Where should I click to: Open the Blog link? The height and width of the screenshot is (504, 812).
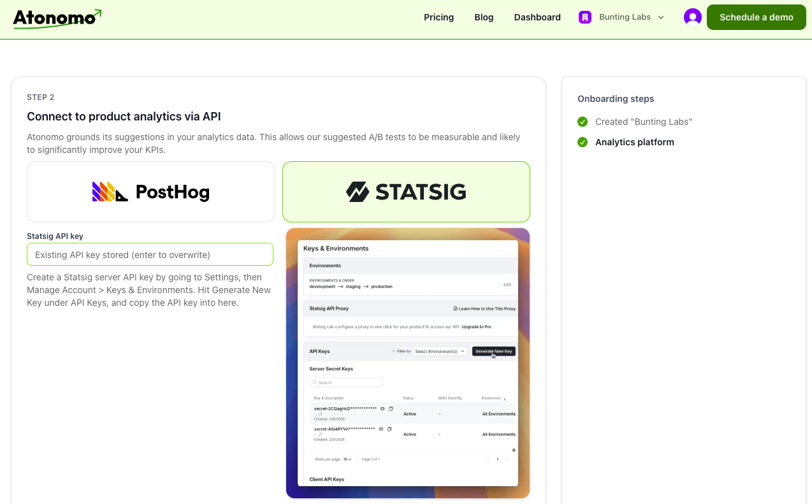[x=484, y=17]
